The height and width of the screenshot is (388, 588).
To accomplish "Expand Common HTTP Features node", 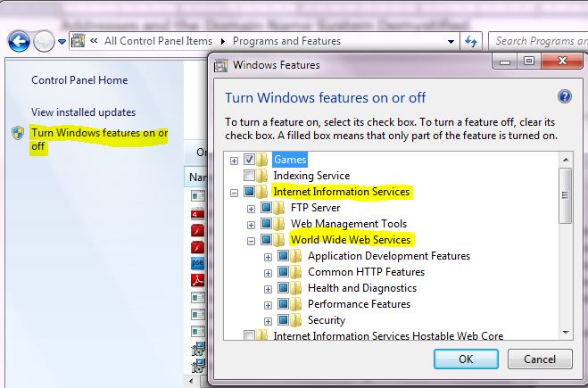I will tap(268, 273).
